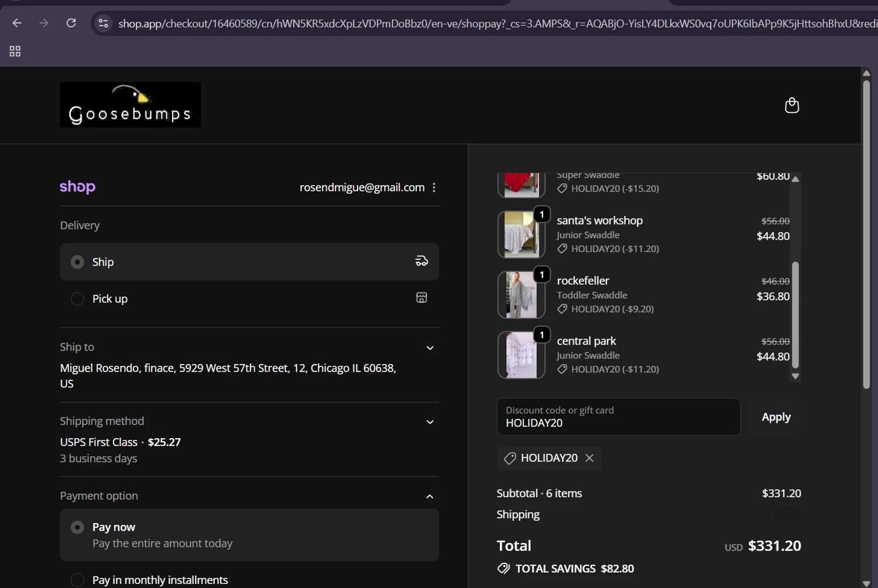Click the email rosendmigue@gmail.com
The image size is (878, 588).
362,187
